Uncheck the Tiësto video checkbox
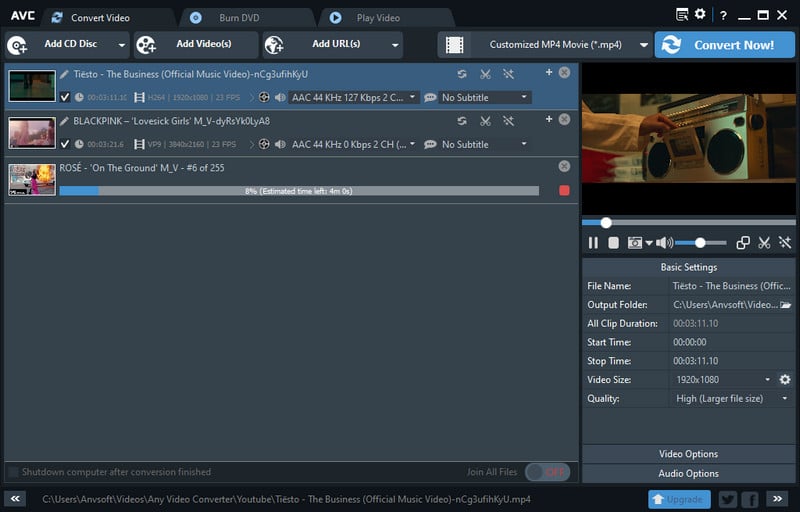The width and height of the screenshot is (800, 512). coord(65,97)
